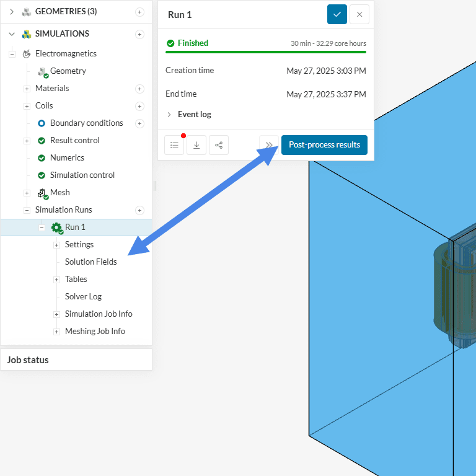
Task: Click the download results icon
Action: [196, 145]
